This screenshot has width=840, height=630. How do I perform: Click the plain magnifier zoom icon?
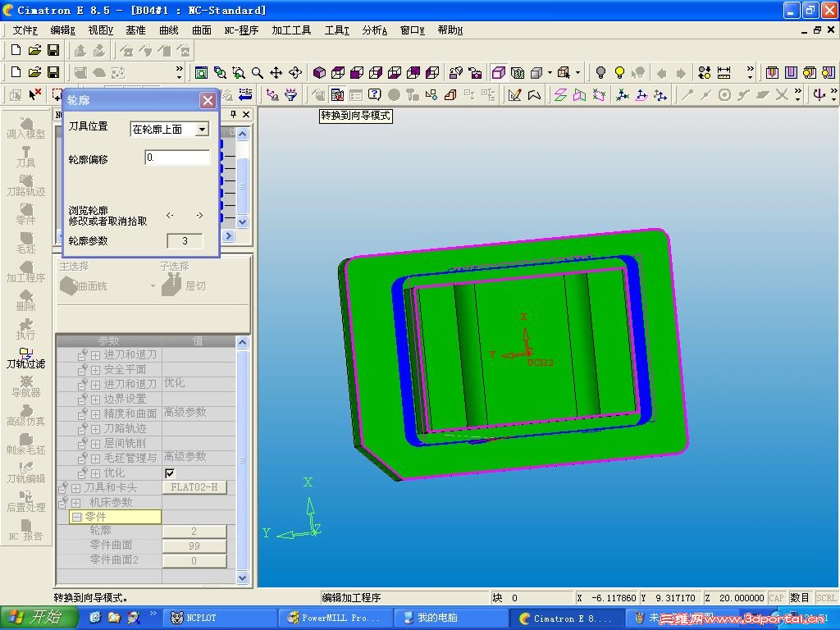(x=257, y=72)
